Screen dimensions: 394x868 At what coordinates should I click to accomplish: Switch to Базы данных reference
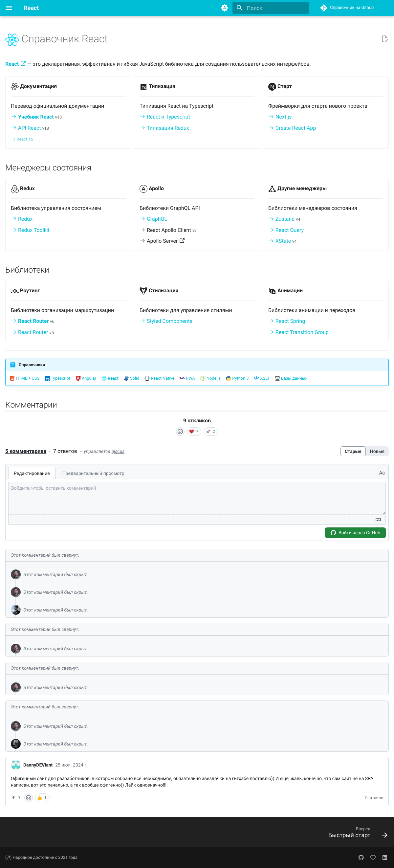[291, 378]
